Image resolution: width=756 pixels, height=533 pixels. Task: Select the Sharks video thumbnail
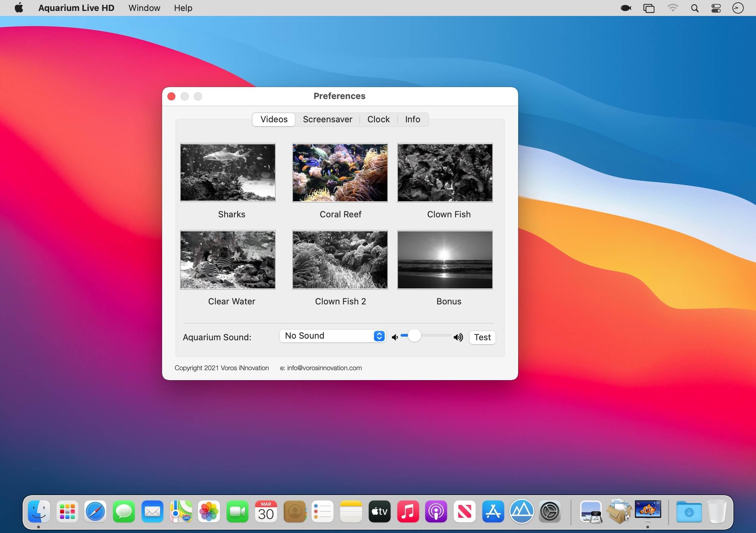[228, 172]
